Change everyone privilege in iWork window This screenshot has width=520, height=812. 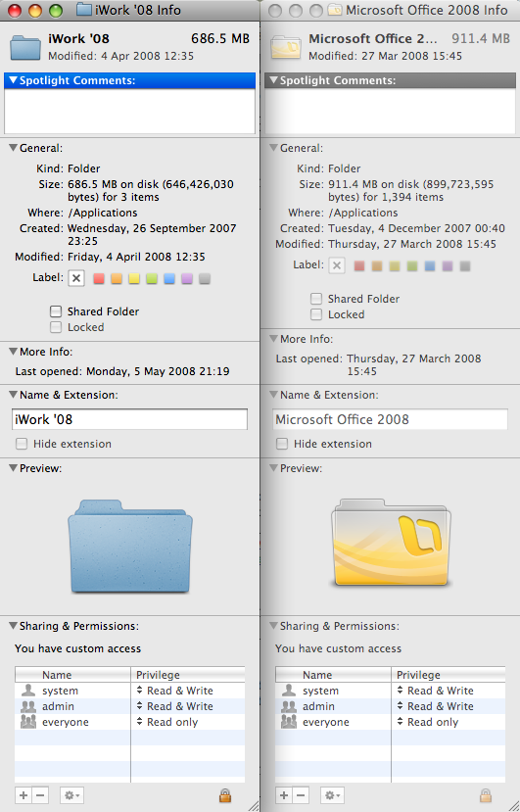click(167, 722)
